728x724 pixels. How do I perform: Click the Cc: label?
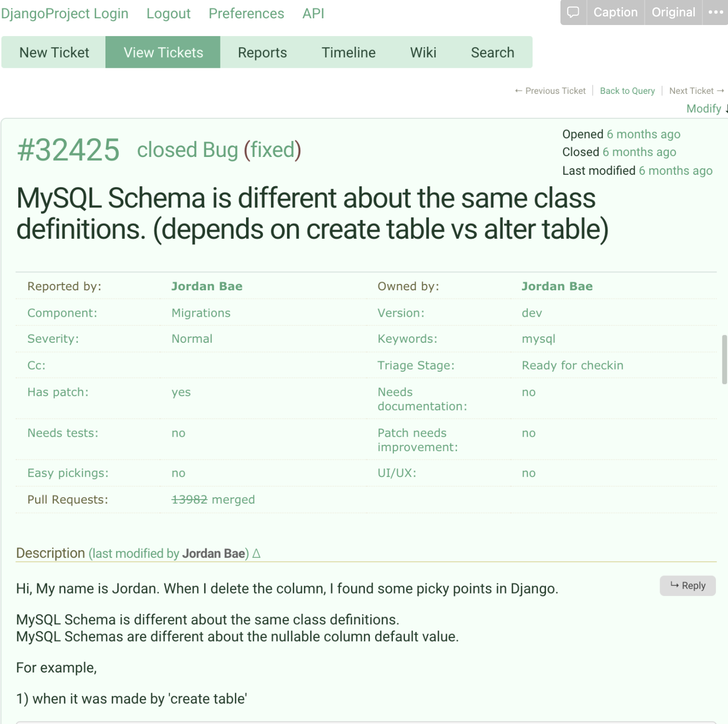click(x=37, y=365)
